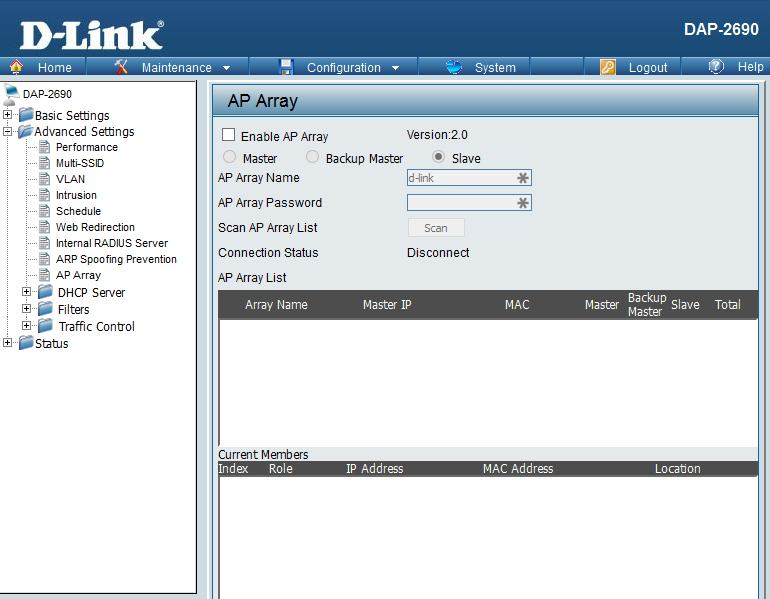Click the Configuration floppy disk icon
Screen dimensions: 770x599
pyautogui.click(x=286, y=67)
